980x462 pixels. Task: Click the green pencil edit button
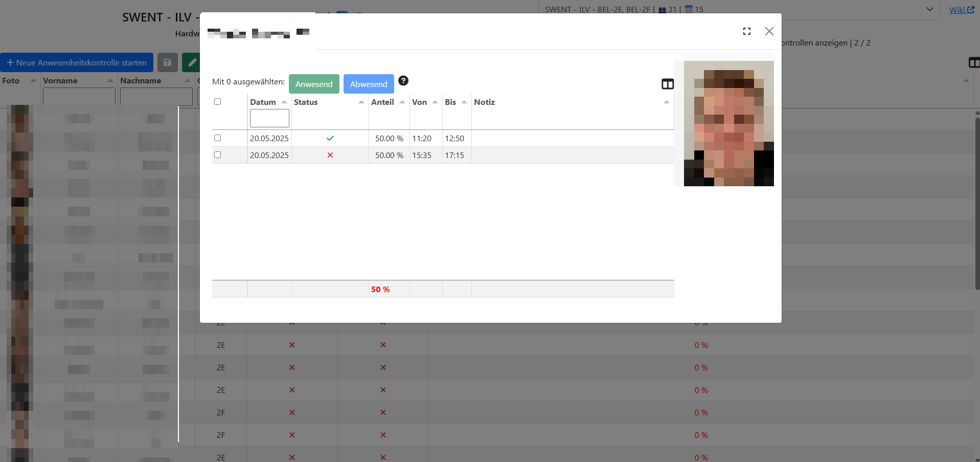[x=192, y=62]
